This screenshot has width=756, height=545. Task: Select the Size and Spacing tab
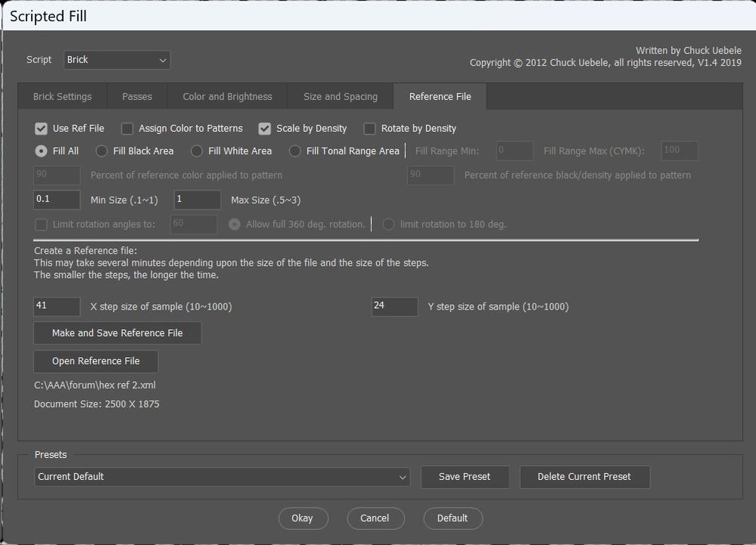coord(340,96)
